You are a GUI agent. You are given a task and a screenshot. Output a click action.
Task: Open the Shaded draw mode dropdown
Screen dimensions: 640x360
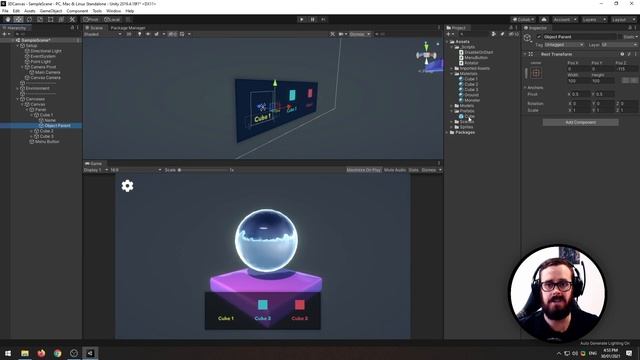[x=103, y=34]
